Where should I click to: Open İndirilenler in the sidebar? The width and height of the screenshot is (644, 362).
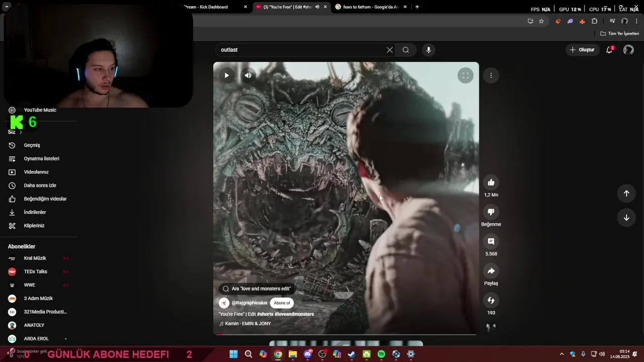point(35,212)
